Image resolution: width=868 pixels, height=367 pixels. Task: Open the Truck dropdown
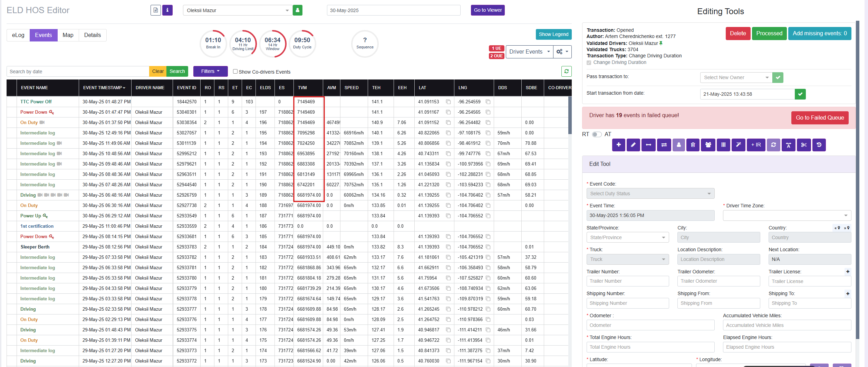pos(627,259)
